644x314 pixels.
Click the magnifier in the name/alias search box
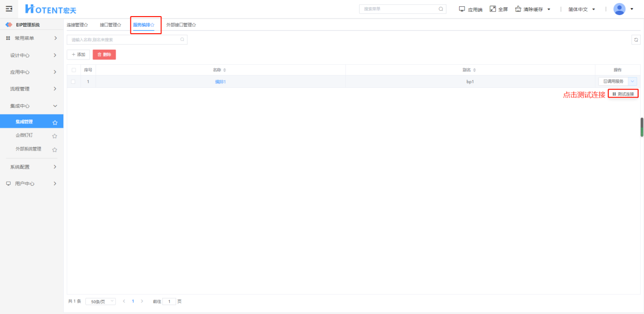point(182,40)
